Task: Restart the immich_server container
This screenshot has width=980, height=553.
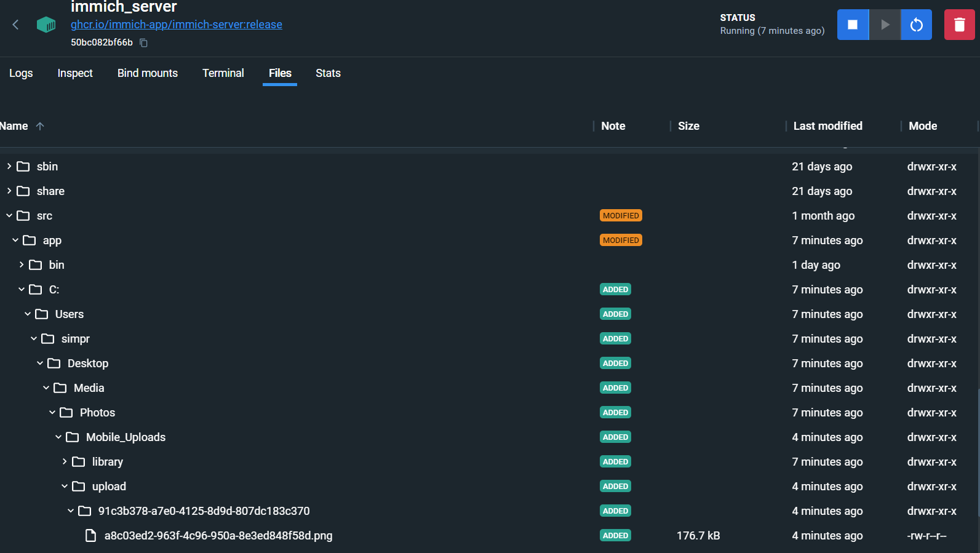Action: pyautogui.click(x=917, y=25)
